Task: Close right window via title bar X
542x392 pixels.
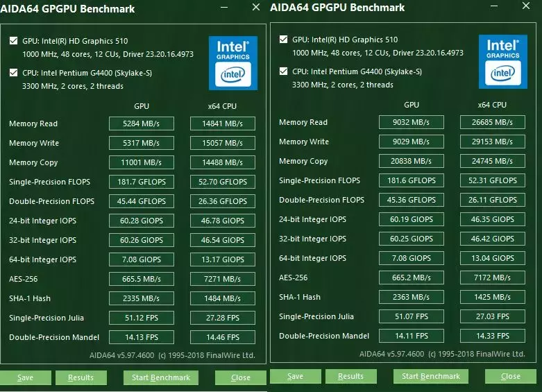Action: (526, 6)
